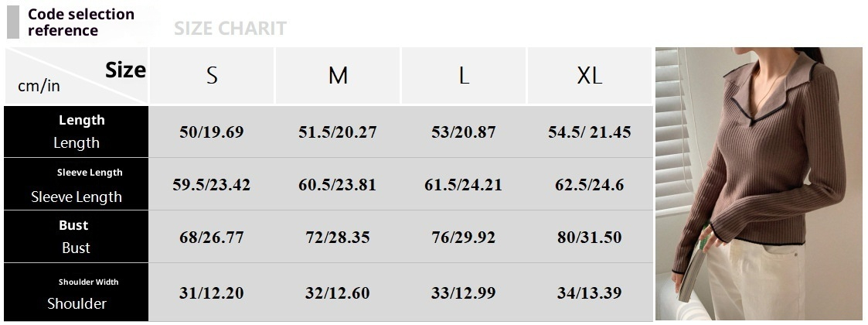The image size is (868, 325).
Task: Select the S size column header
Action: coord(212,76)
